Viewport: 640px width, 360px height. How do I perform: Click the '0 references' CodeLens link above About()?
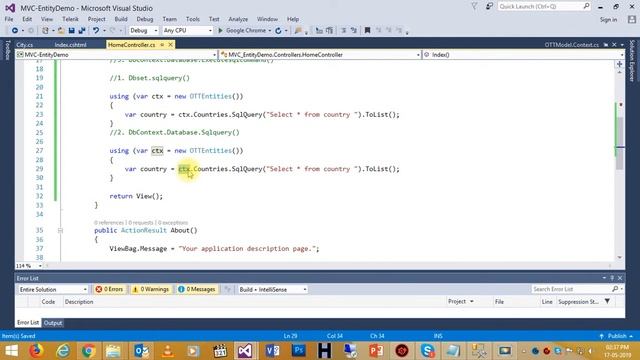[x=109, y=223]
